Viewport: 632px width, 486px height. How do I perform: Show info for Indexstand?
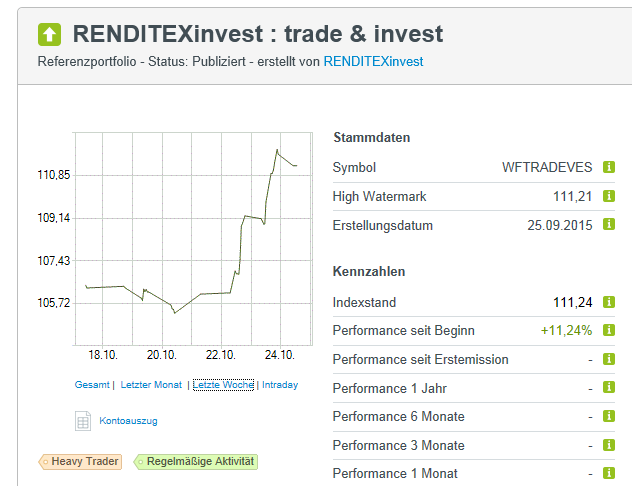[x=609, y=302]
